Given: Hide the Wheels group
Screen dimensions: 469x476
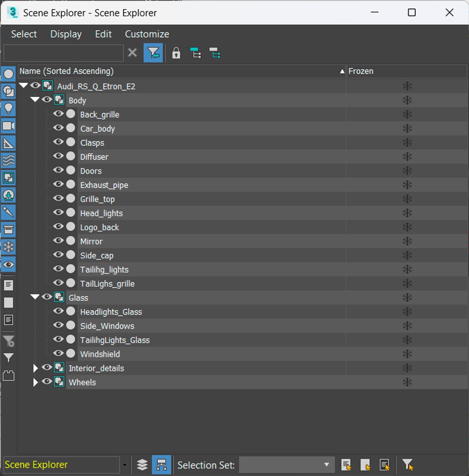Looking at the screenshot, I should 47,381.
